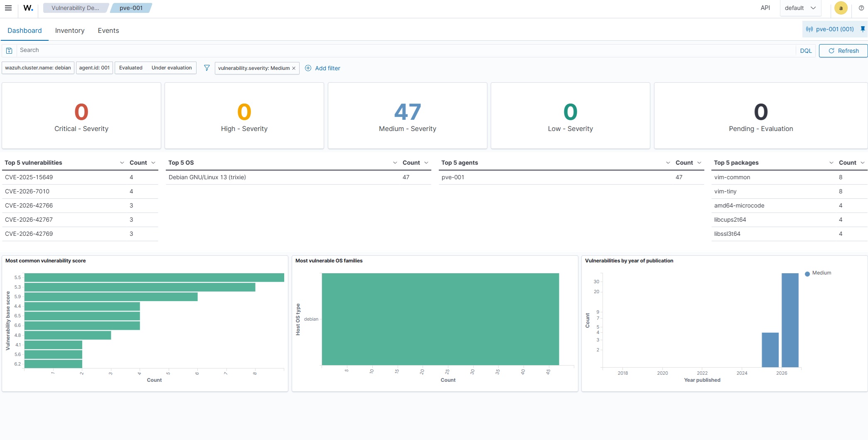Screen dimensions: 868x440
Task: Open the API link
Action: pos(765,8)
